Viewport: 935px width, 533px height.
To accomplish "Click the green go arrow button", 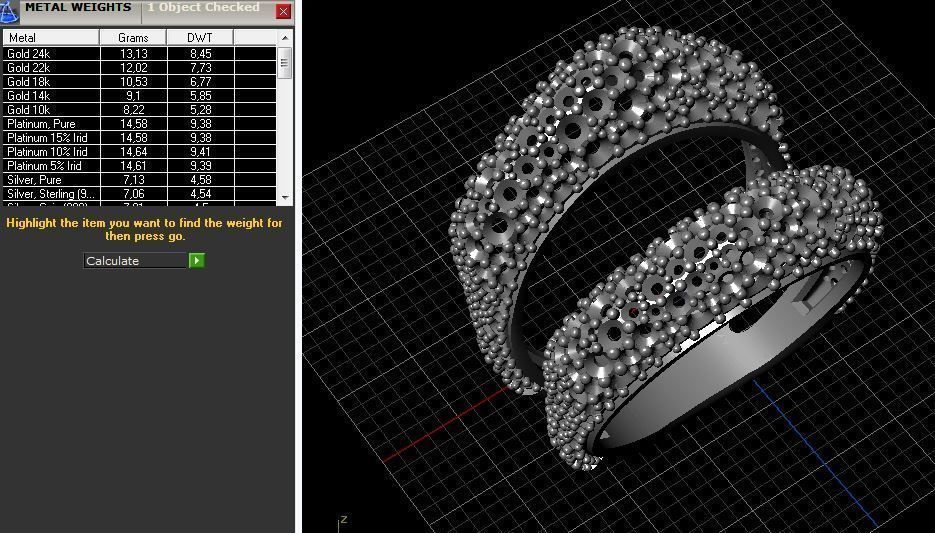I will click(197, 261).
